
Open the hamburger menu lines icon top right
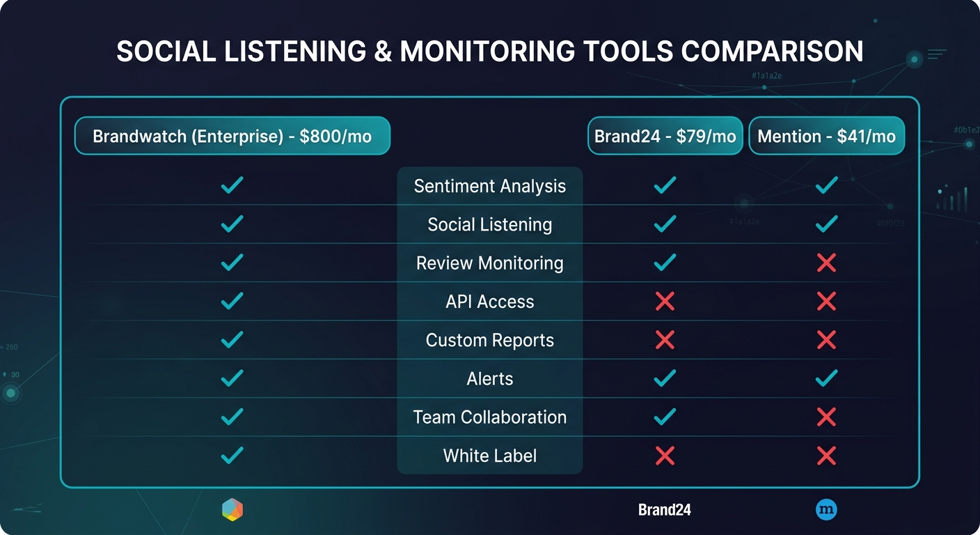[936, 54]
